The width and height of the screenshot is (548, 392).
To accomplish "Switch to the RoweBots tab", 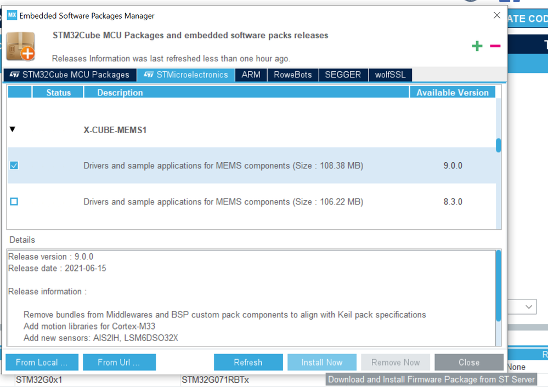I will [x=293, y=75].
